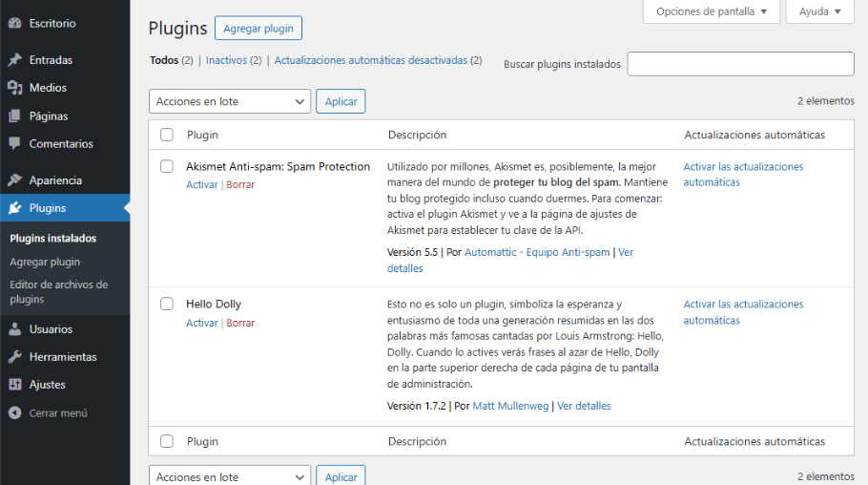Image resolution: width=868 pixels, height=485 pixels.
Task: Click the Apariencia paintbrush icon
Action: click(14, 180)
